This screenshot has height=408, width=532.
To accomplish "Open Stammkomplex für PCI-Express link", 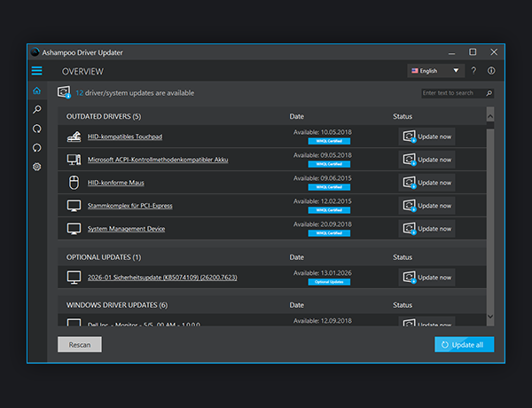I will 130,206.
